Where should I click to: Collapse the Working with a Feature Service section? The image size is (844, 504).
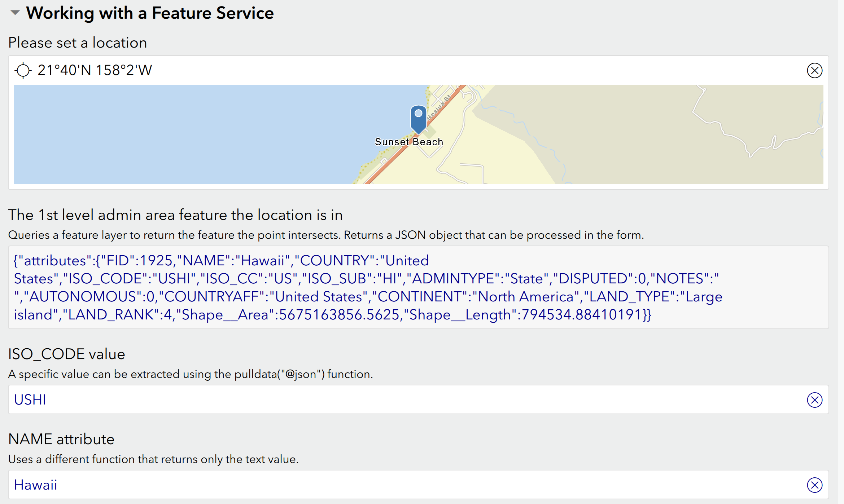[x=15, y=13]
